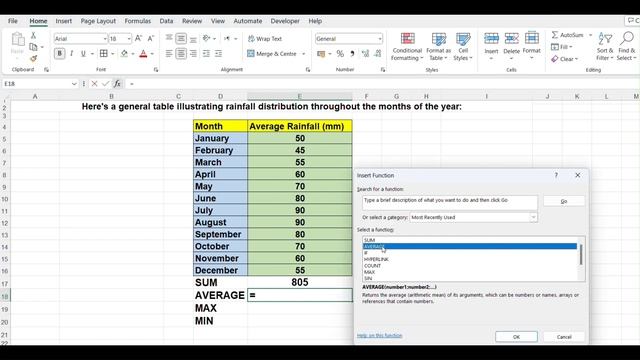Click the Decrease Indent icon

point(206,53)
